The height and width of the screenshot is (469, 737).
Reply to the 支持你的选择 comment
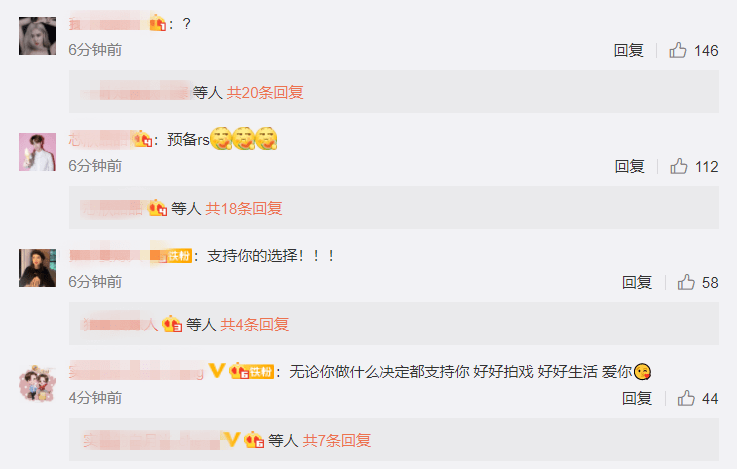(x=637, y=282)
